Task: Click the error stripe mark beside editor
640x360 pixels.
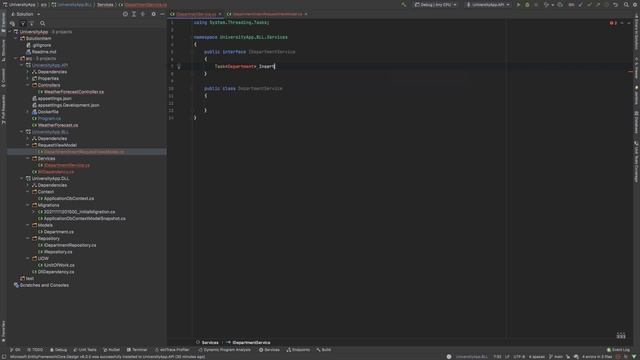Action: click(631, 71)
